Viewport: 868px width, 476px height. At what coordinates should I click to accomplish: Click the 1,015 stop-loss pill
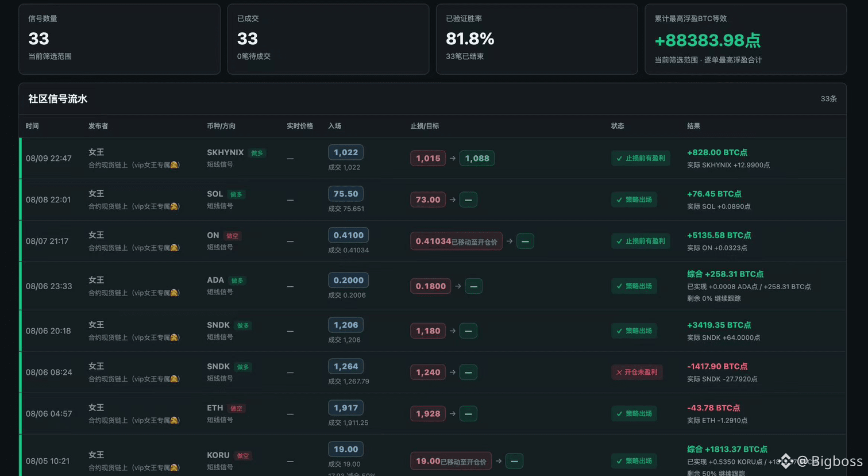coord(428,158)
